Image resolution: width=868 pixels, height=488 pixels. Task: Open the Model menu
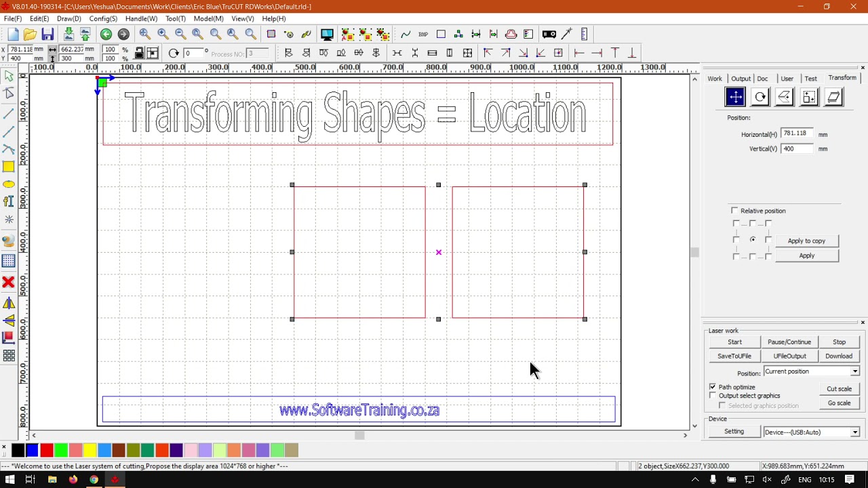(x=208, y=19)
